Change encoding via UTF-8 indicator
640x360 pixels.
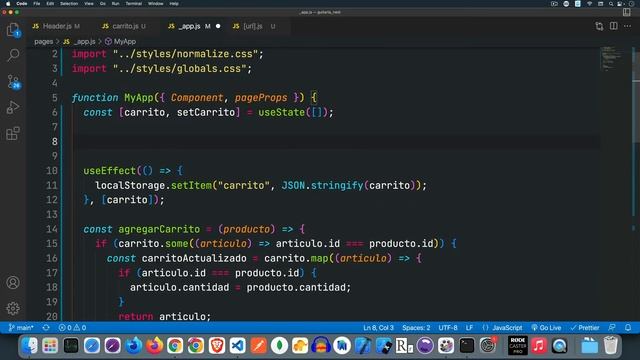448,328
